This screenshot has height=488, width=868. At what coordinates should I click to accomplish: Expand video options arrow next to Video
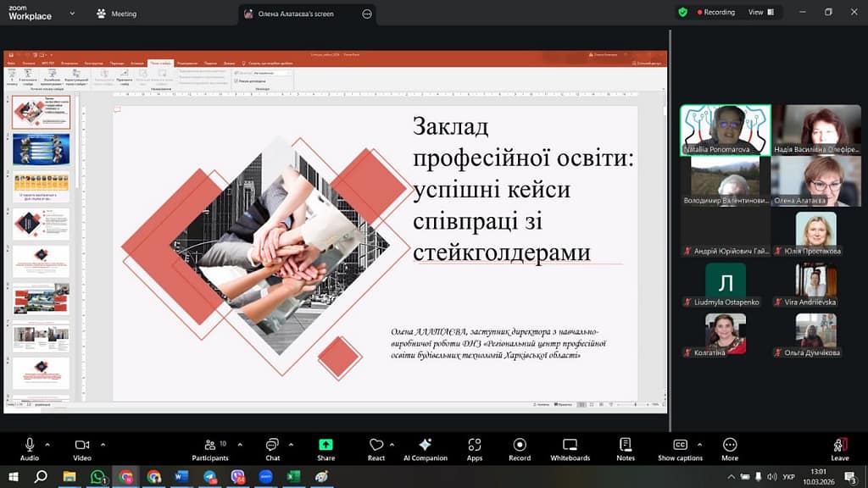[x=103, y=444]
